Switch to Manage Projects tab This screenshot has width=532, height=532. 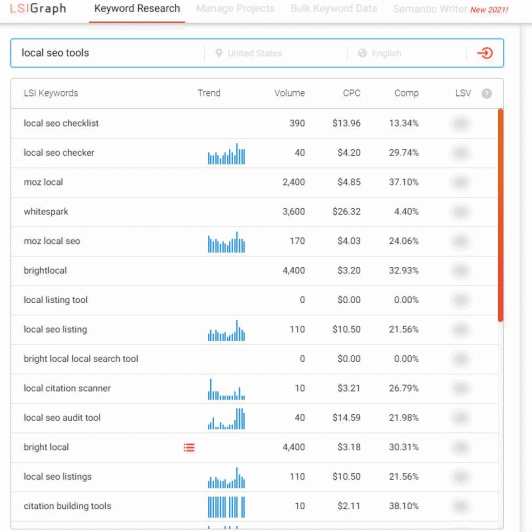235,8
